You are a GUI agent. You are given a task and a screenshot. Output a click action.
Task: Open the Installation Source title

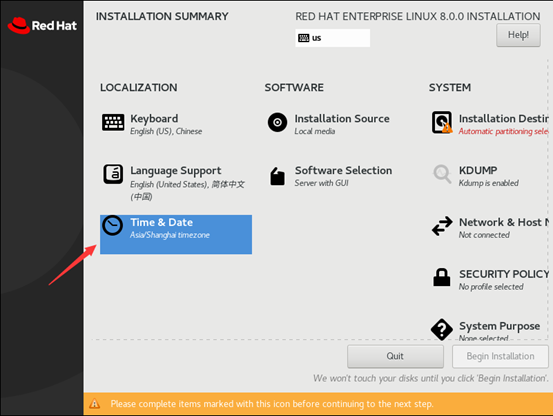pos(342,119)
